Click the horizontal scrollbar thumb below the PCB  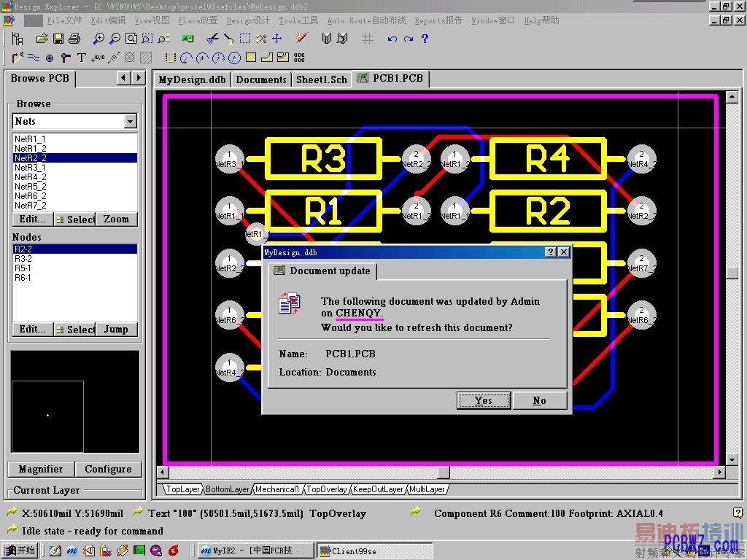click(x=443, y=472)
